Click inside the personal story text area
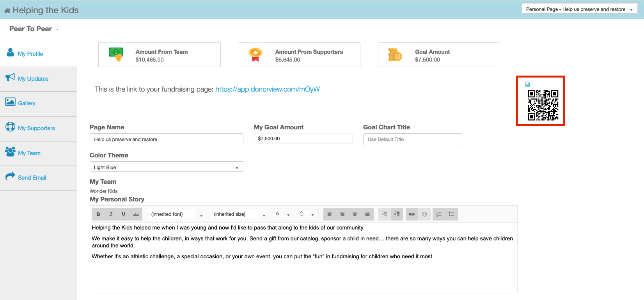The image size is (644, 300). pos(303,258)
